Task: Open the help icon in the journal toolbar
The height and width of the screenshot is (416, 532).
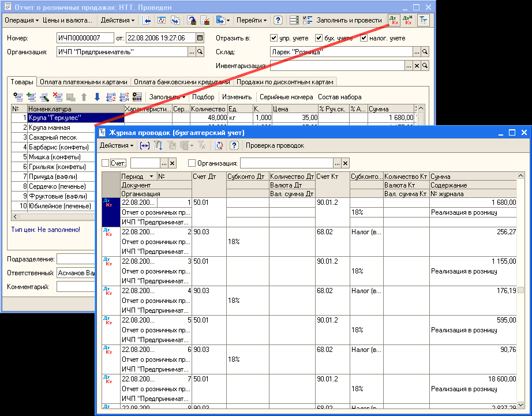Action: [234, 146]
